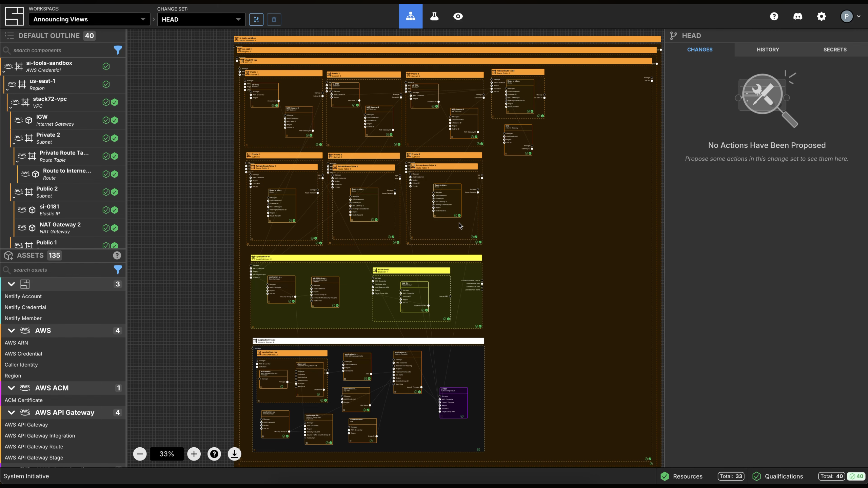Collapse the stack72-vpc tree node

pos(11,108)
